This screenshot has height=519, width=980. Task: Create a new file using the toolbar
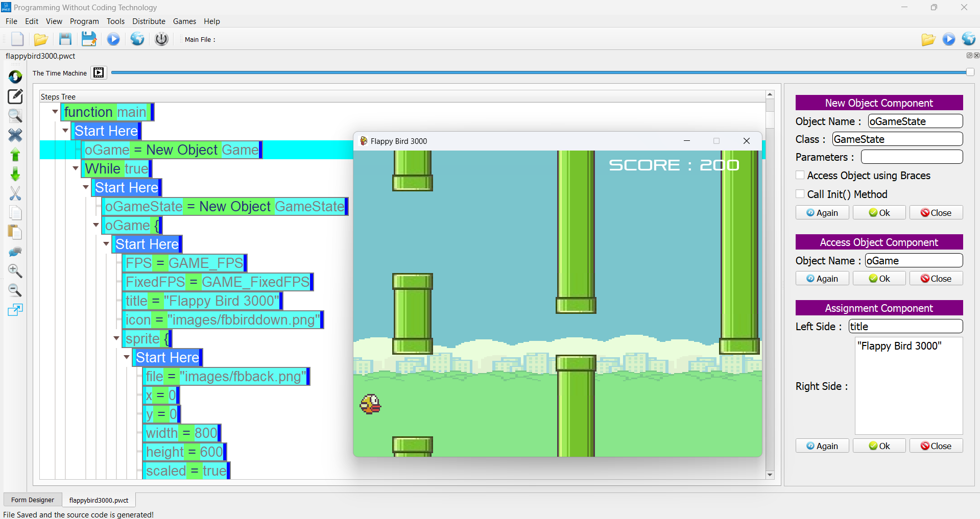pos(17,39)
